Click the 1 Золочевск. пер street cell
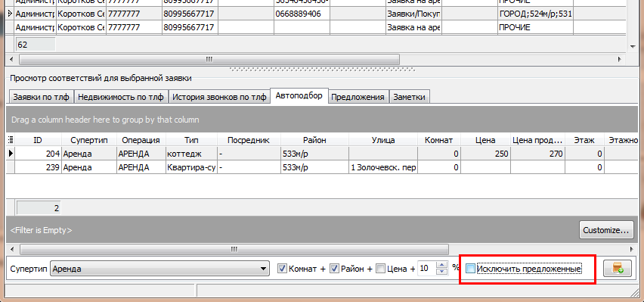 click(x=383, y=167)
